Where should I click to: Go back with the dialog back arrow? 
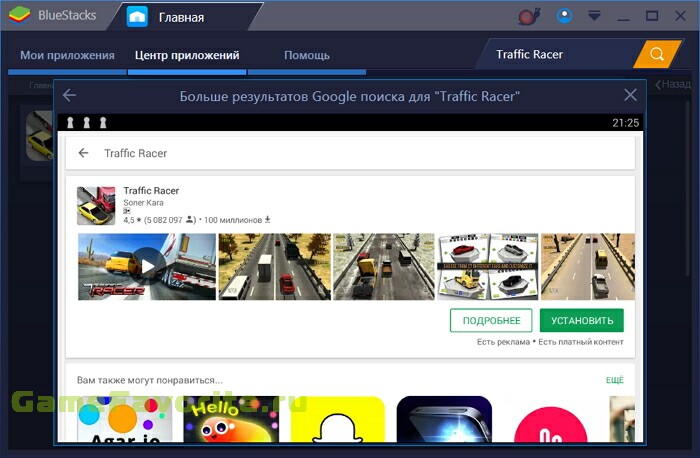pos(69,95)
